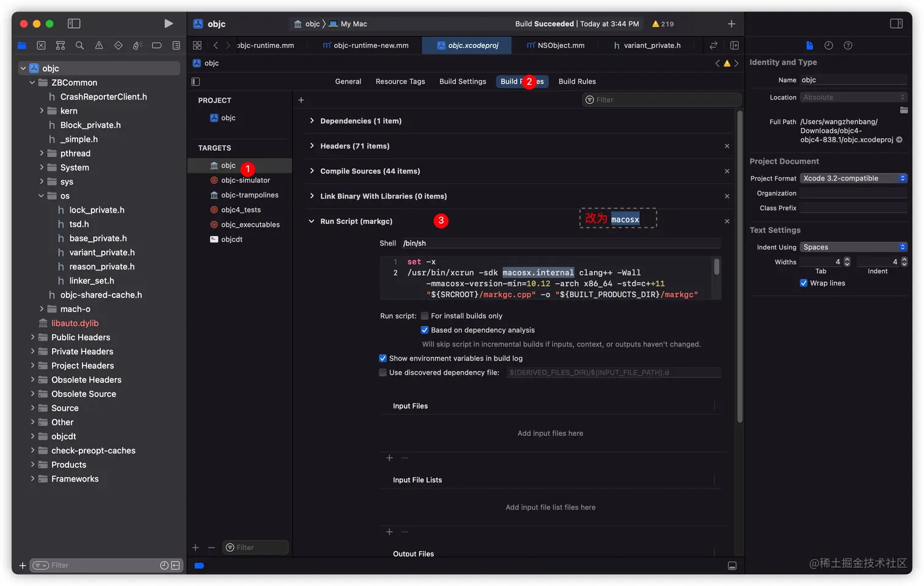Open the Find navigator magnifier icon

[x=79, y=45]
